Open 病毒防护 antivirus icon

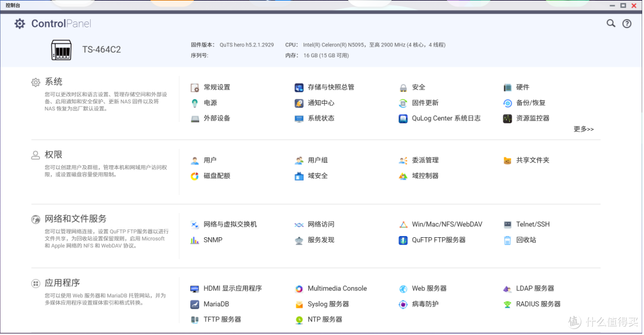point(403,304)
